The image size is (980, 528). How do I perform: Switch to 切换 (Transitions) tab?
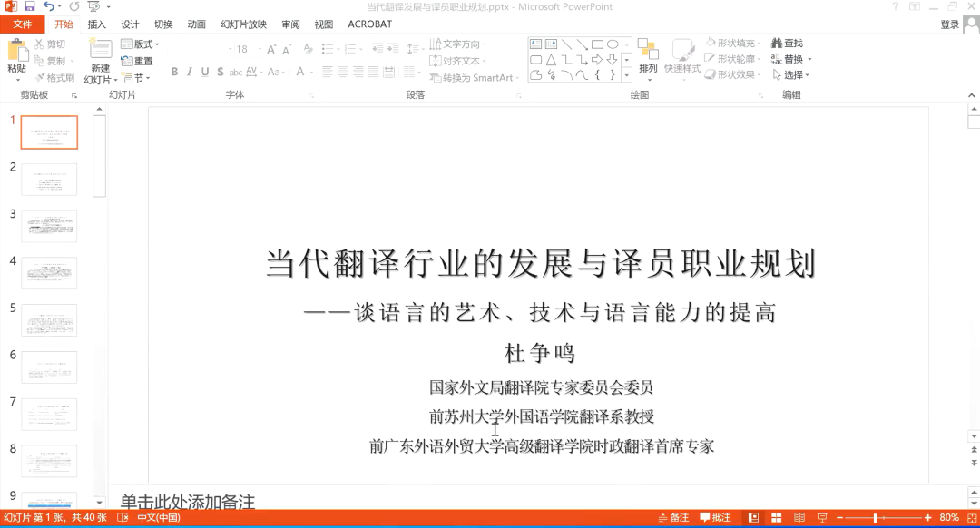[x=163, y=24]
